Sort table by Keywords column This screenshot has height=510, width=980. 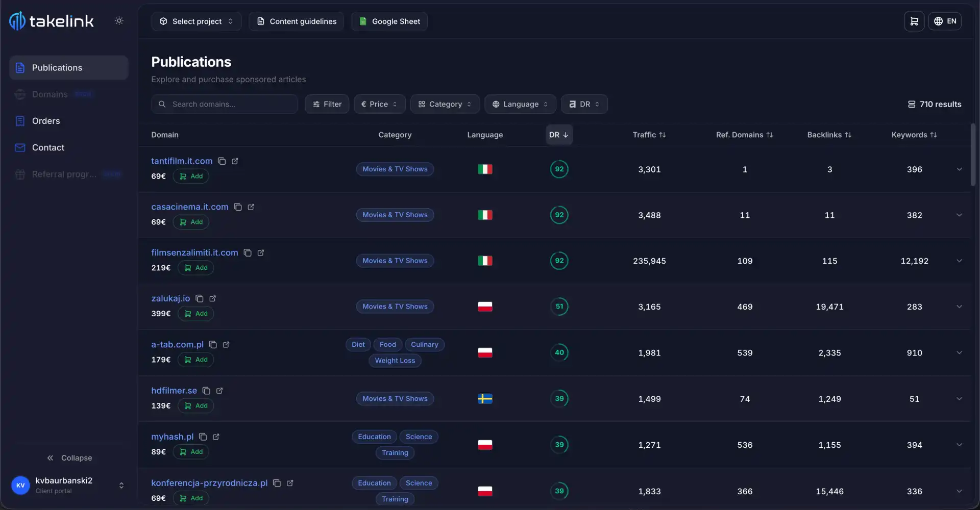click(x=914, y=135)
